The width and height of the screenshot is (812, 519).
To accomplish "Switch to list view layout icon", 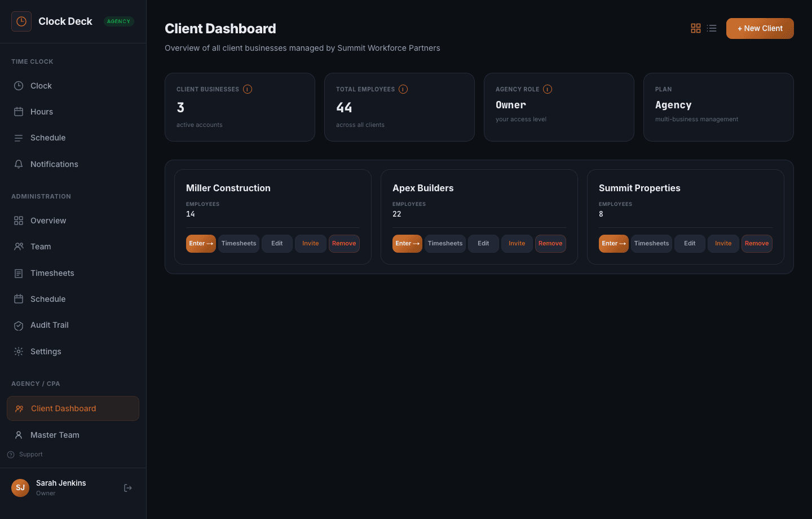I will click(712, 28).
